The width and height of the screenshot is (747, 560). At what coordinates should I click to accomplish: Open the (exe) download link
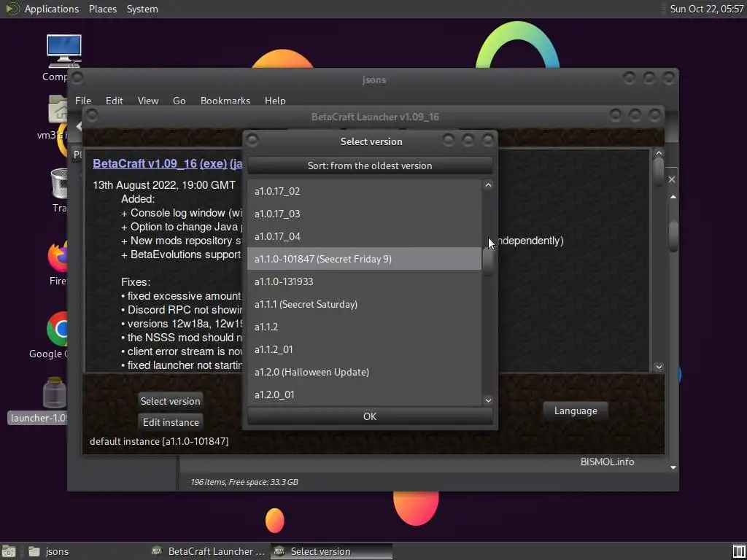coord(214,163)
